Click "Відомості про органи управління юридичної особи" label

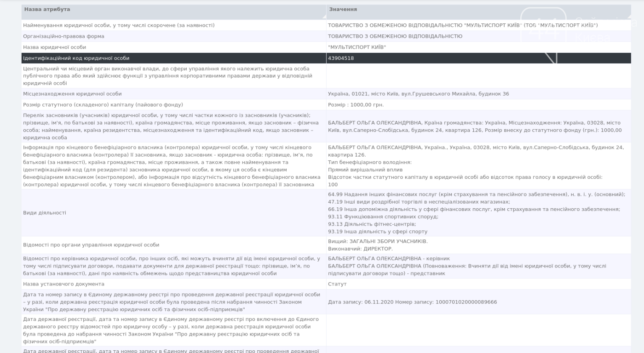point(91,245)
